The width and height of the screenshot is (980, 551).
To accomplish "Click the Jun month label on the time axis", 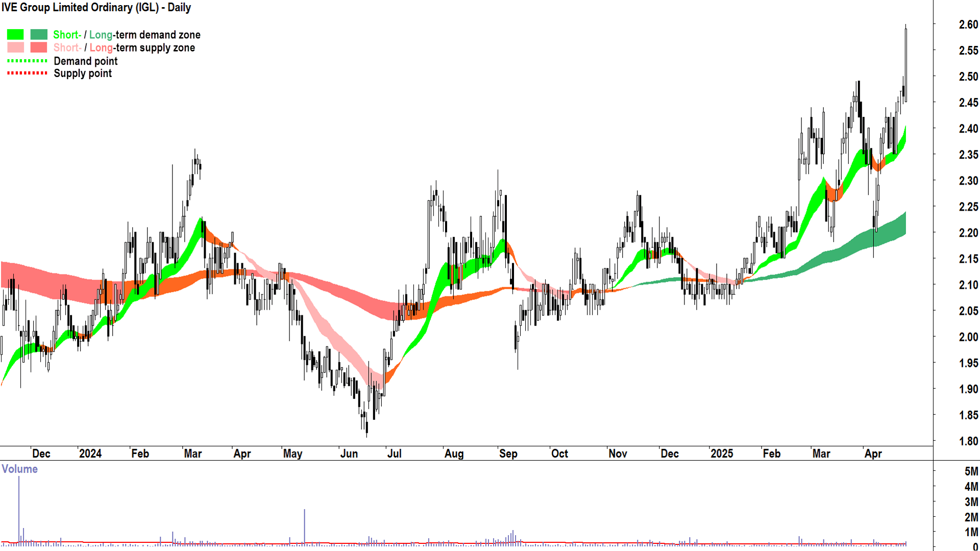I will [x=349, y=454].
